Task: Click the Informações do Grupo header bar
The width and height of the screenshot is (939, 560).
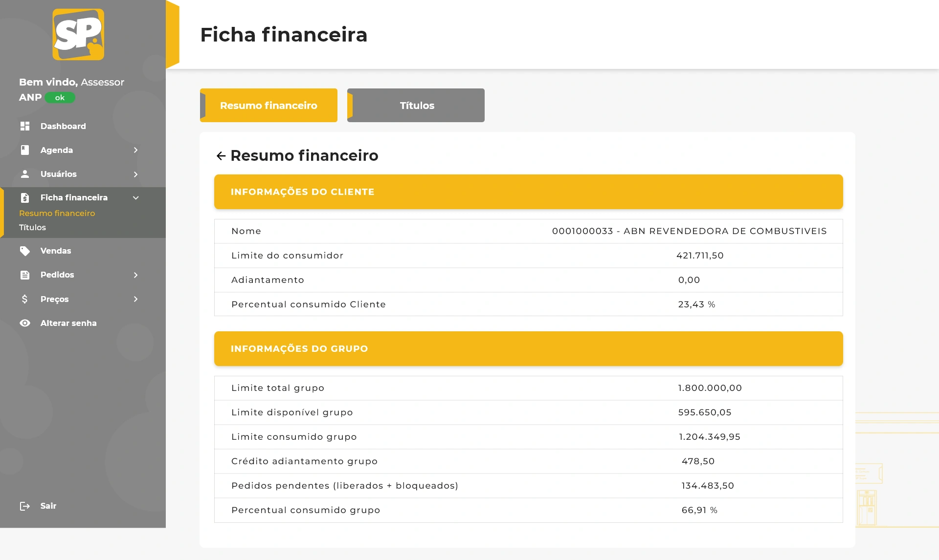Action: tap(528, 349)
